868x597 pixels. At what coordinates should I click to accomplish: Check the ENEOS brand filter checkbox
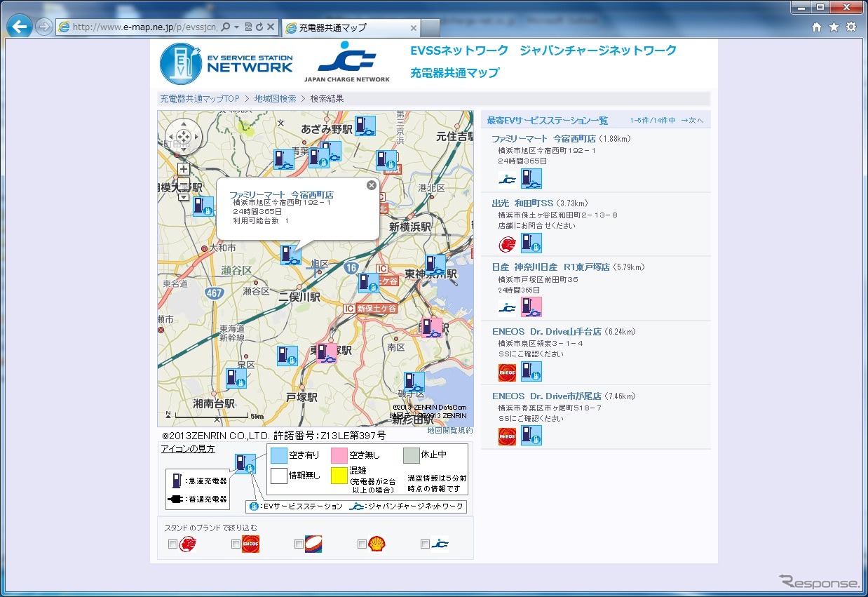coord(236,544)
